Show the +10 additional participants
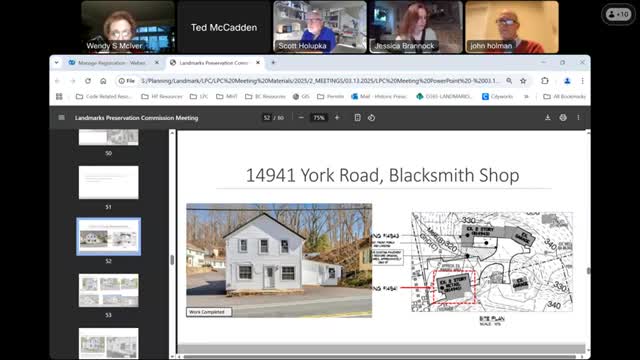 (618, 14)
